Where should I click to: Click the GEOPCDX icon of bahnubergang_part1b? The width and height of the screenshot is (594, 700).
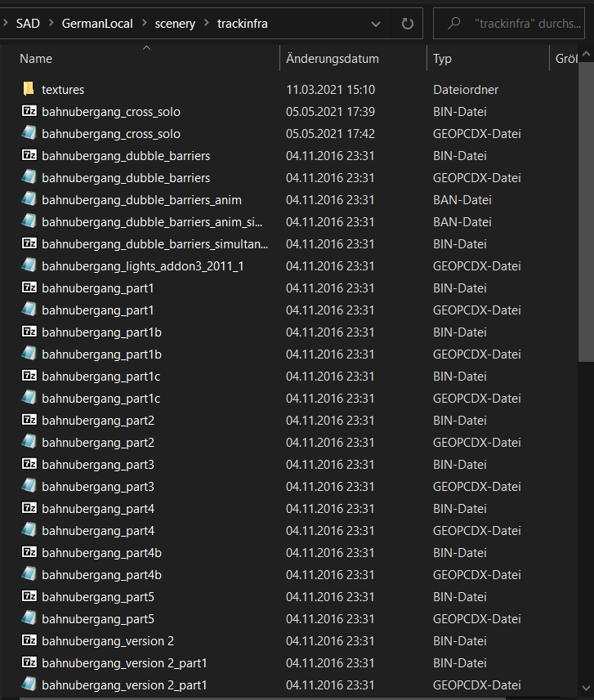click(x=29, y=354)
